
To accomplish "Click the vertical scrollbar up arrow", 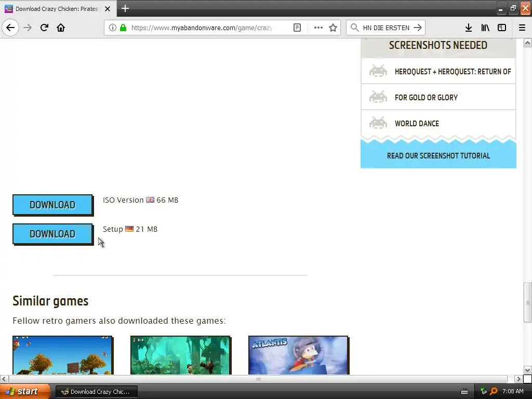I will click(x=528, y=43).
